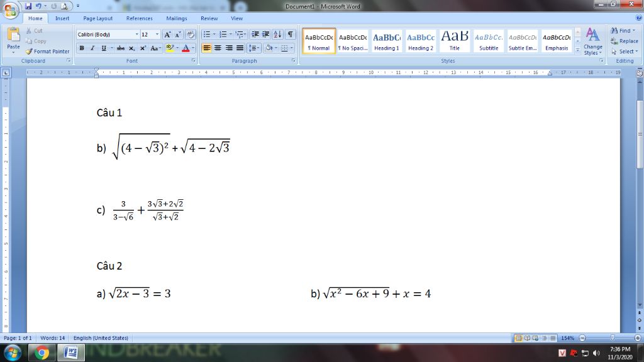
Task: Center align text
Action: [x=218, y=48]
